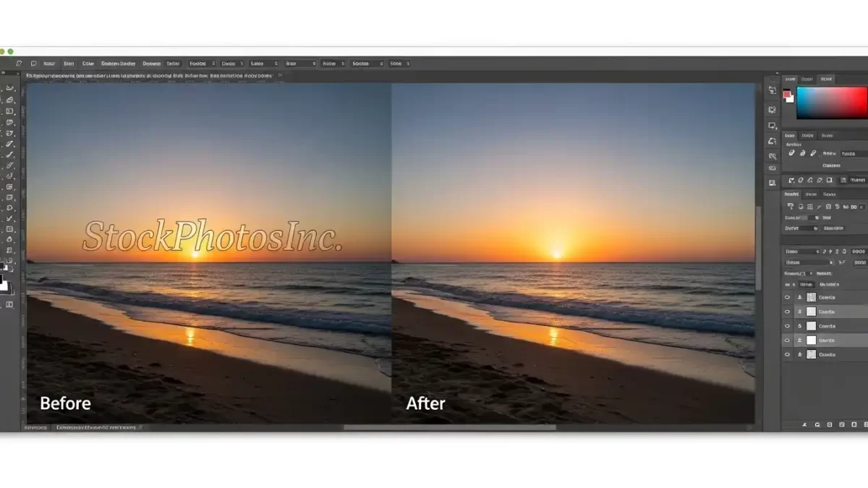Show the third layer's visibility eye
The image size is (868, 488).
pyautogui.click(x=787, y=326)
